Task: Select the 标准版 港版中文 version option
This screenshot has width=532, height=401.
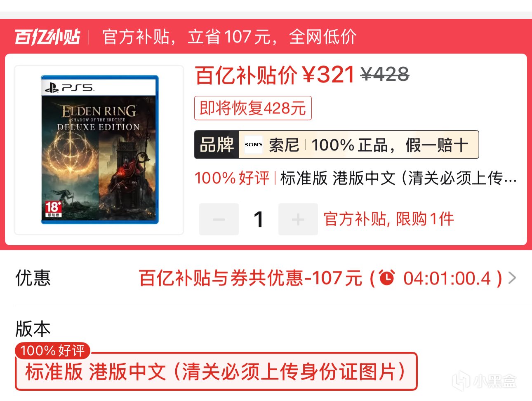Action: coord(216,371)
